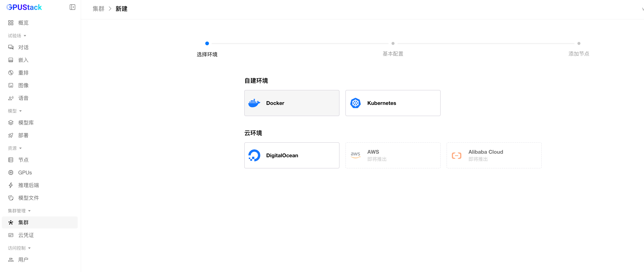Collapse the sidebar with the panel icon

[72, 7]
